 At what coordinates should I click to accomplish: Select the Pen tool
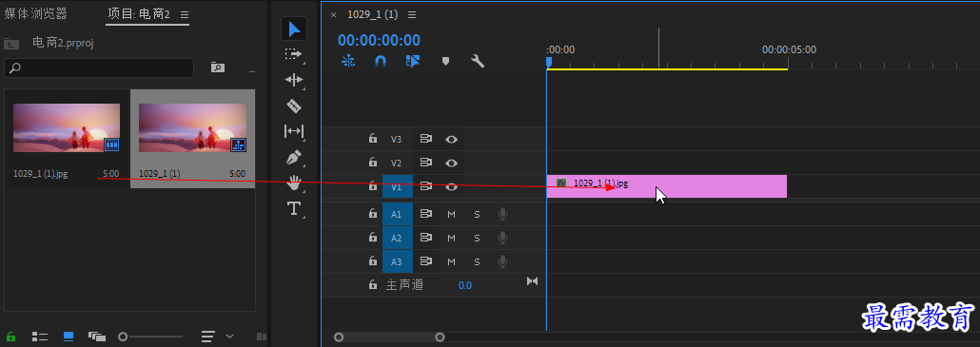pos(294,157)
